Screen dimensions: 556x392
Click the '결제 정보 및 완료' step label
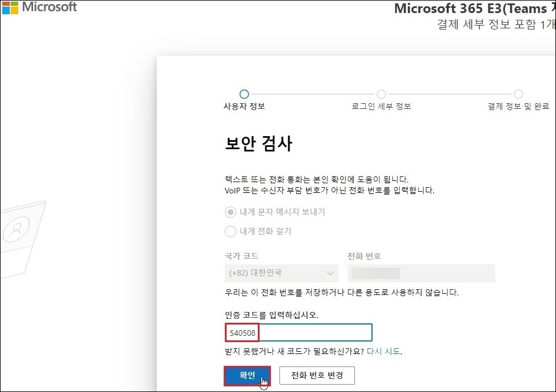pos(519,106)
